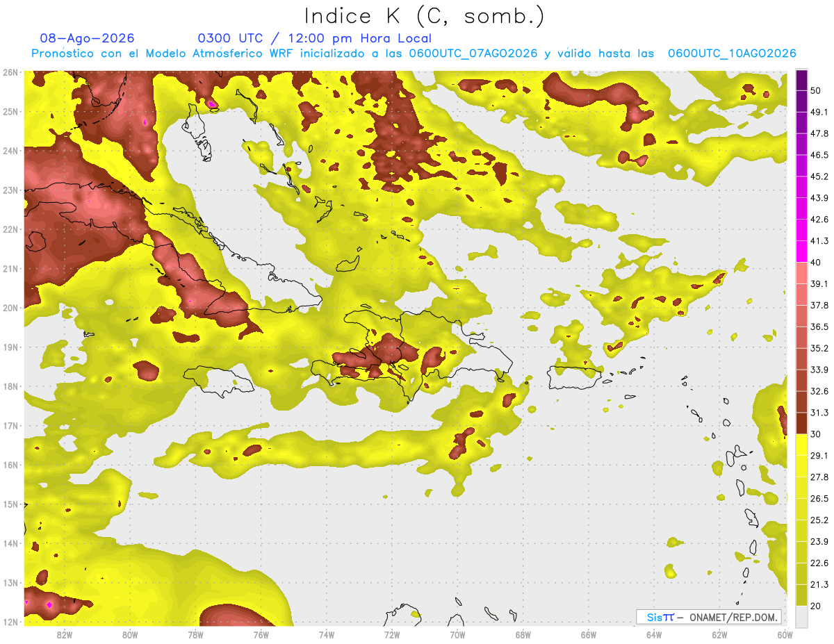This screenshot has width=834, height=644.
Task: Click the latitude label "18N"
Action: [x=10, y=386]
